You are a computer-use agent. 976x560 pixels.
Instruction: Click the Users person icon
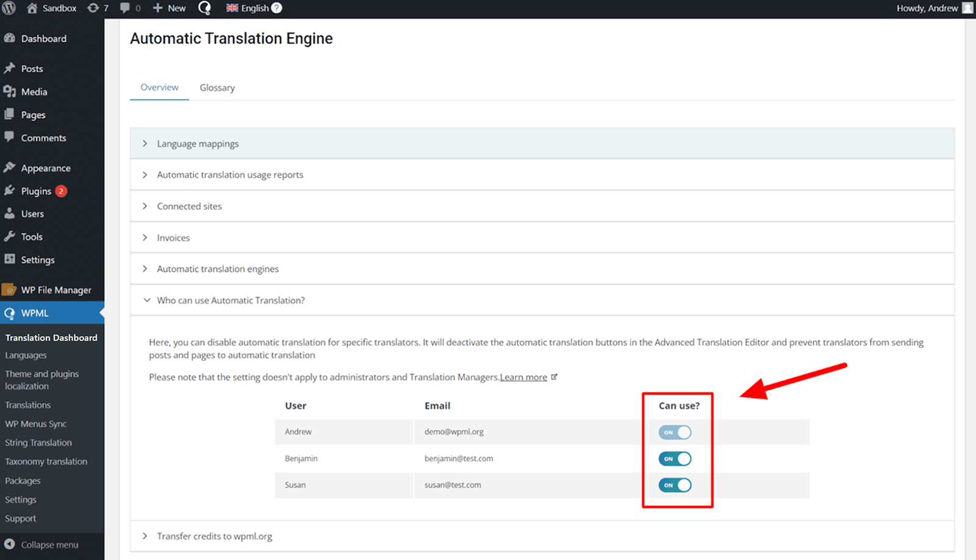coord(10,214)
